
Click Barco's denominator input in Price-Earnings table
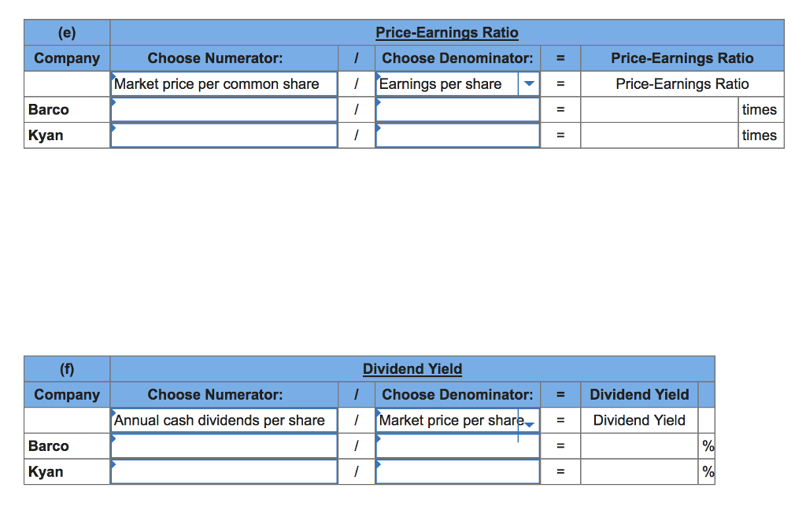(457, 109)
